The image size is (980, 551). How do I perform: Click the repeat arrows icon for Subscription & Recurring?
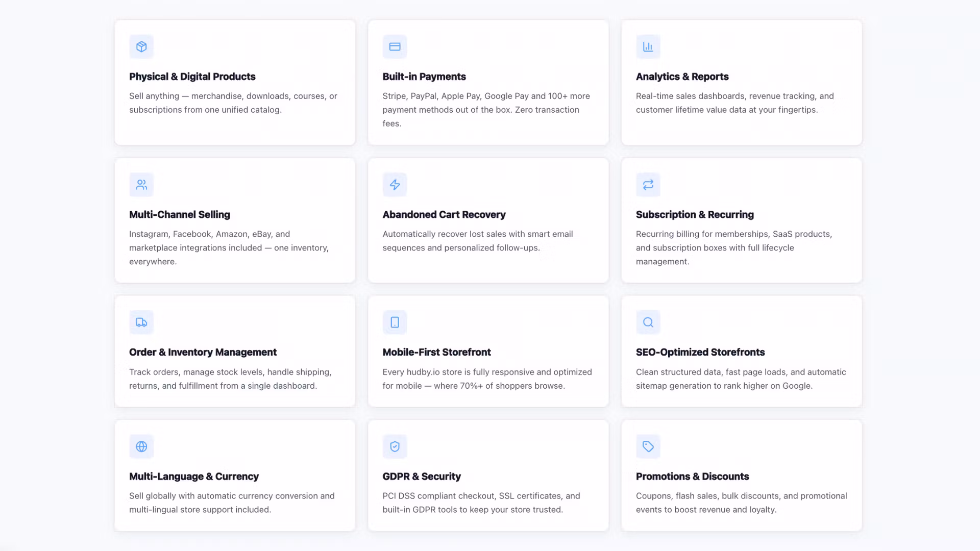648,185
